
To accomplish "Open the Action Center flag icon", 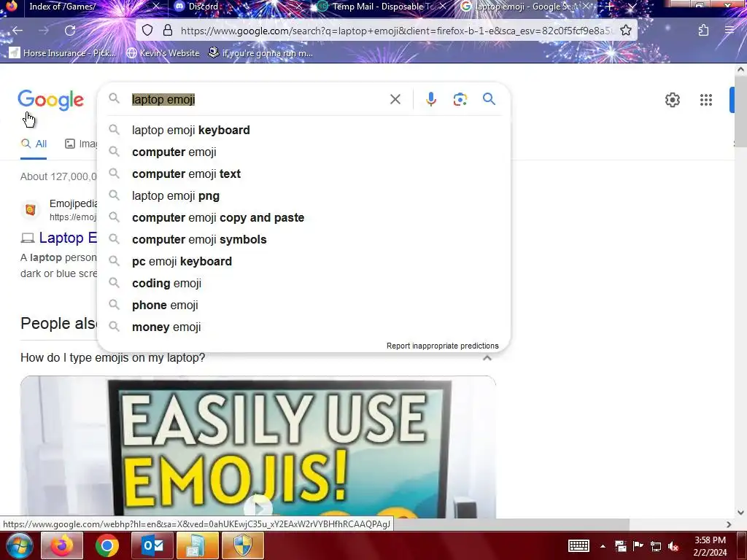I will (638, 545).
